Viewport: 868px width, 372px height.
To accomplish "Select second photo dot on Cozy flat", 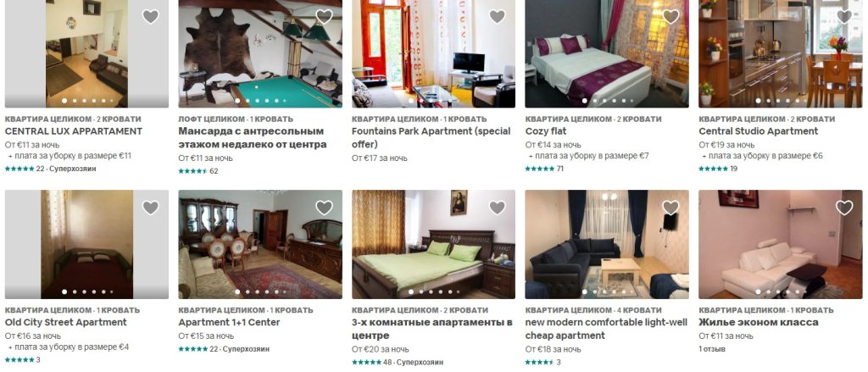I will pyautogui.click(x=594, y=101).
